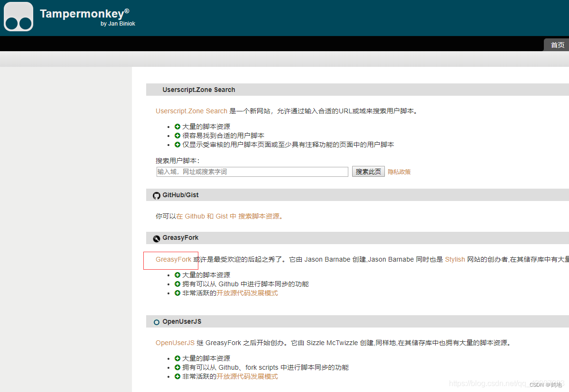Click the Tampermonkey title text

click(84, 14)
